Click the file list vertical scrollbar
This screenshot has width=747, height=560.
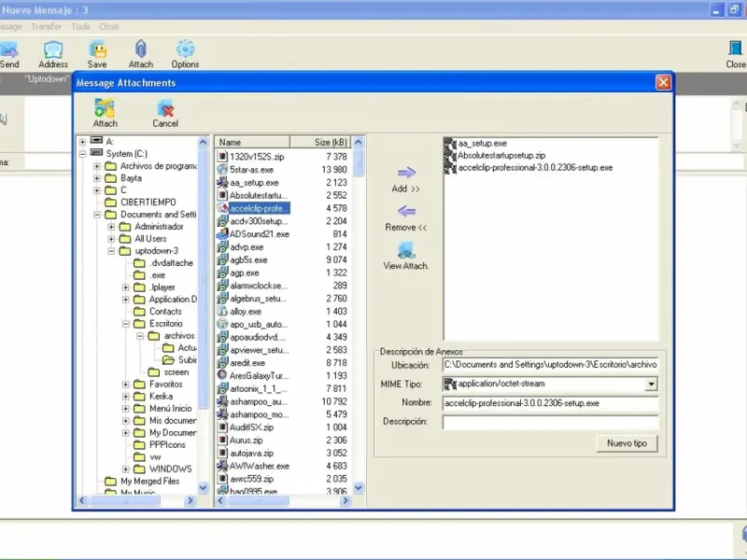pyautogui.click(x=359, y=327)
